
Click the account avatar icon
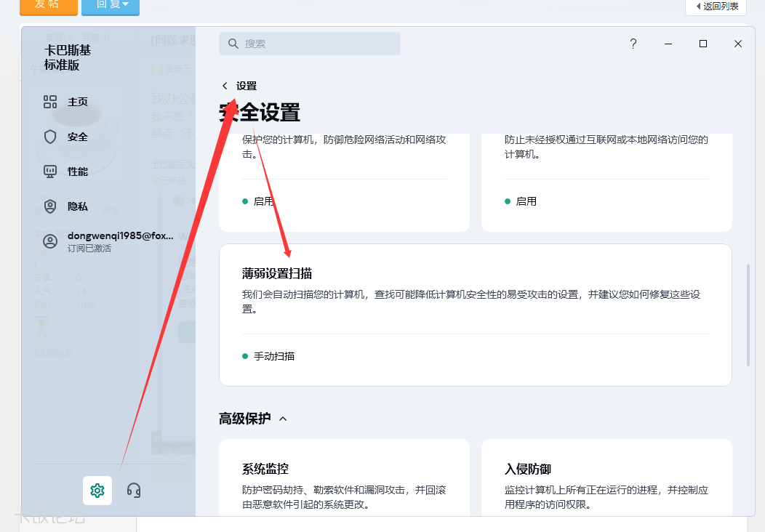(x=50, y=241)
